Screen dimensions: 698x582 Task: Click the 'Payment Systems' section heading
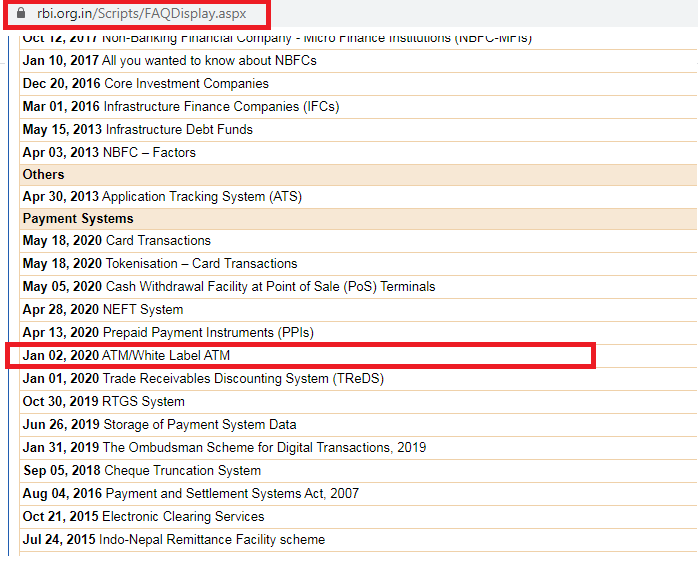click(78, 219)
